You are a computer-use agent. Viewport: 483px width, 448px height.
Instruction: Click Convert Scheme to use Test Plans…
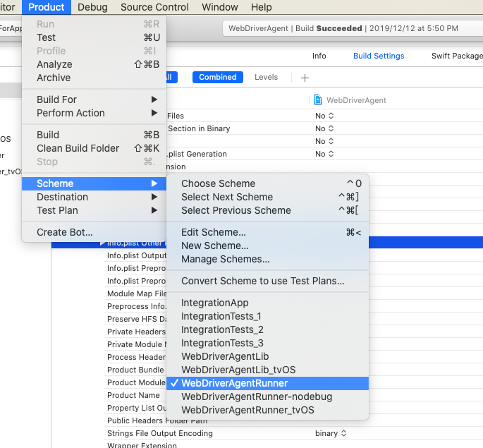(267, 281)
